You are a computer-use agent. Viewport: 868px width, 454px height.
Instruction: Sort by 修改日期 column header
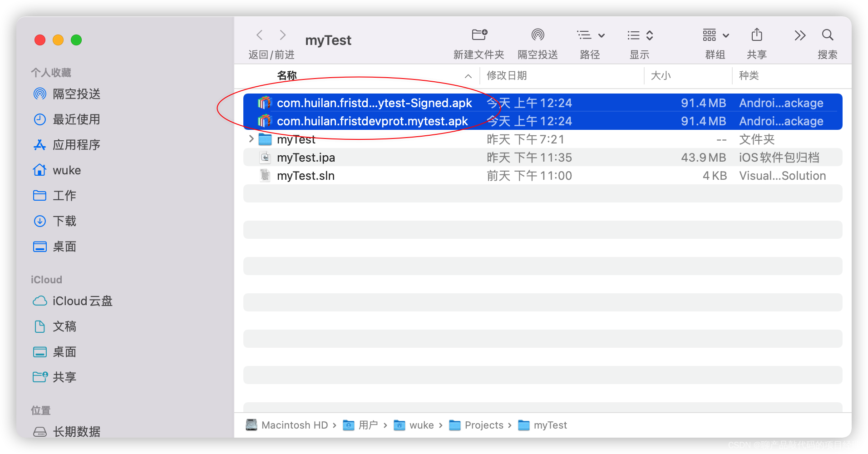(x=507, y=76)
